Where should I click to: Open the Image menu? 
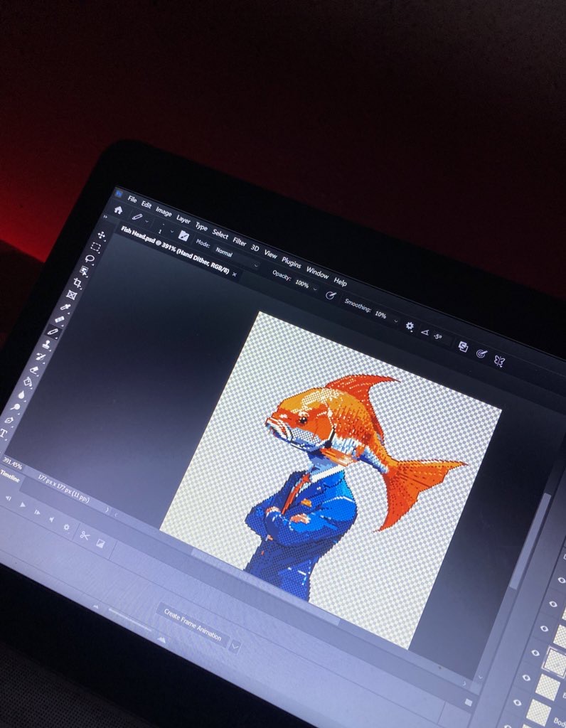pos(164,212)
